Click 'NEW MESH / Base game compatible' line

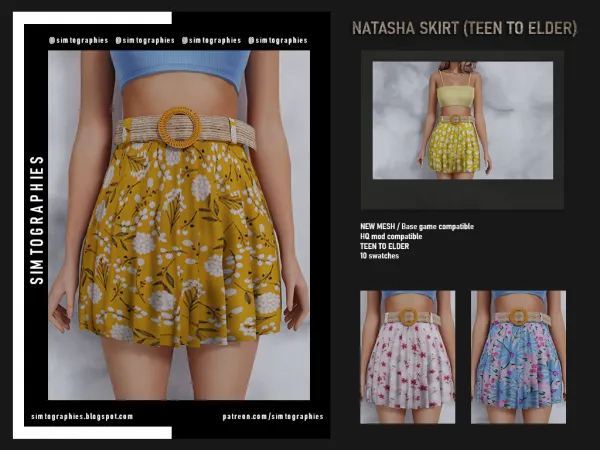click(x=417, y=227)
